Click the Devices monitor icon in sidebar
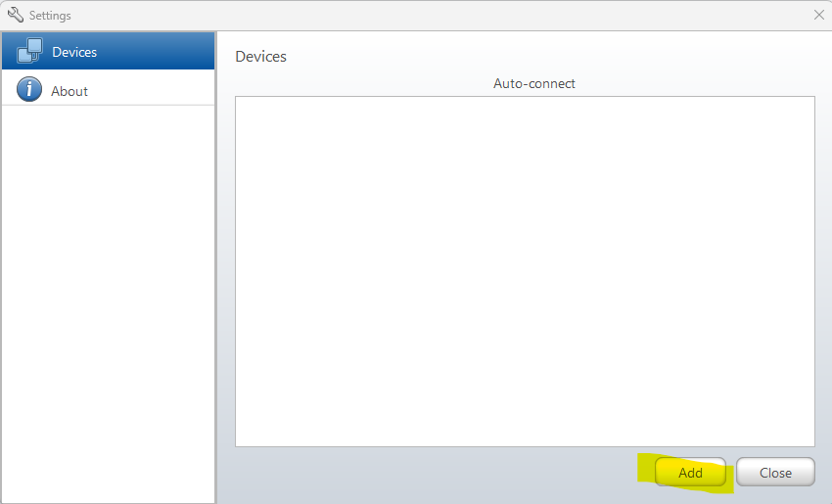Viewport: 832px width, 504px height. click(x=29, y=51)
